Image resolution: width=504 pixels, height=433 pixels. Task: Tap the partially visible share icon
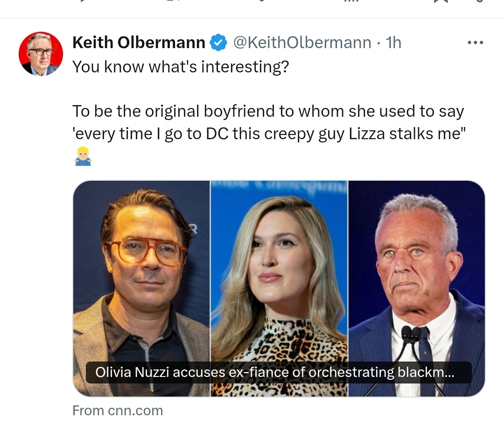479,1
